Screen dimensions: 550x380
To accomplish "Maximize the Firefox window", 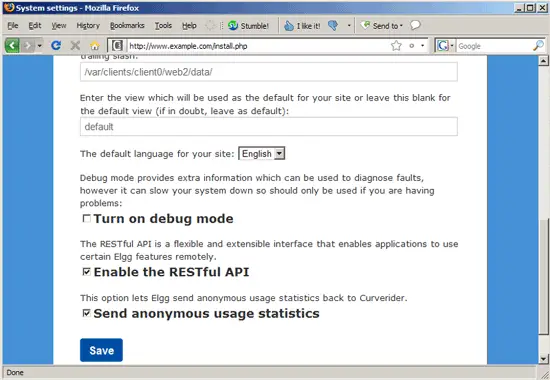I will (x=530, y=8).
